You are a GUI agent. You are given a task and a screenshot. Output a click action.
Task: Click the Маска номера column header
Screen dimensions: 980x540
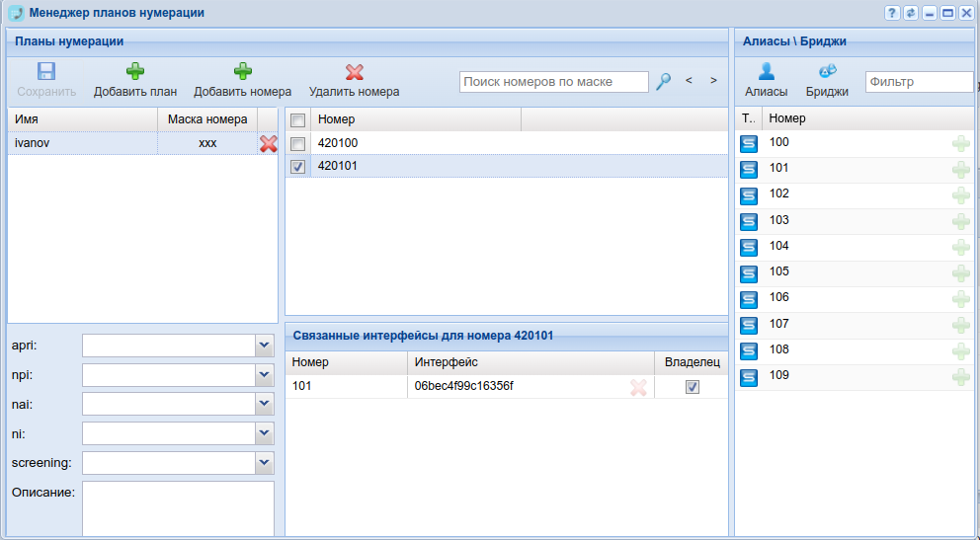206,119
